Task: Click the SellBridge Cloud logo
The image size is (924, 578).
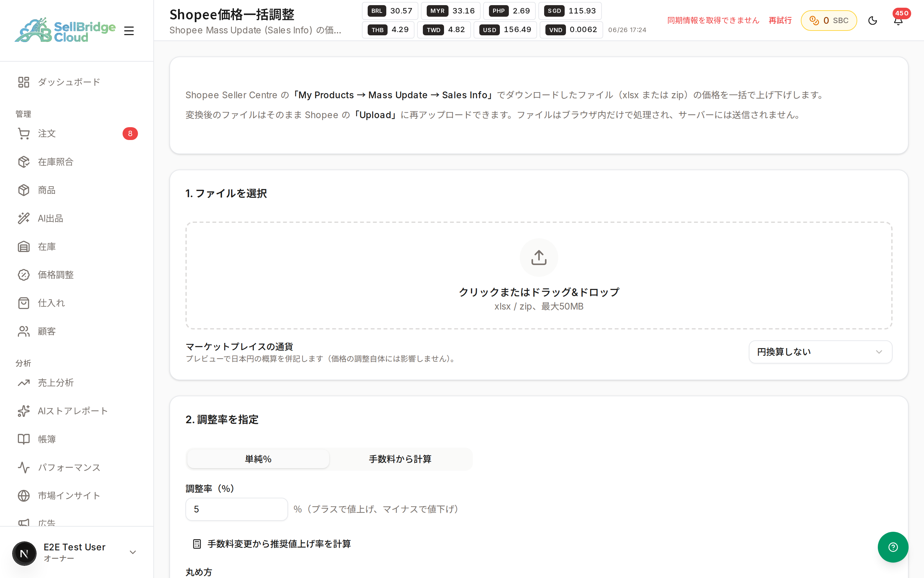Action: (x=65, y=30)
